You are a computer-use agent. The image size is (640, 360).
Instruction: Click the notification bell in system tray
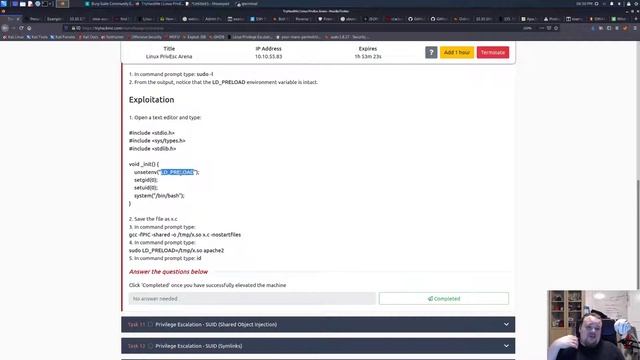tap(611, 4)
